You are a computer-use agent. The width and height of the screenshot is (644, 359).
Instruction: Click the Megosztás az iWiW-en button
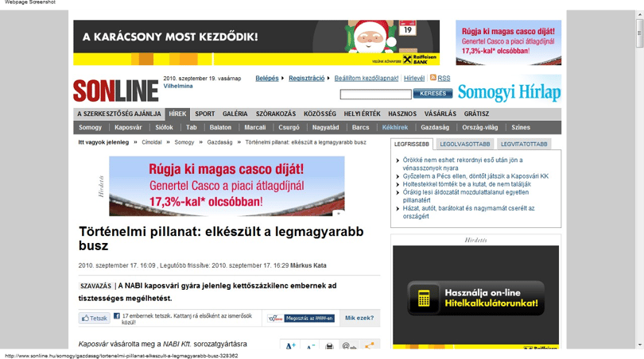tap(310, 318)
